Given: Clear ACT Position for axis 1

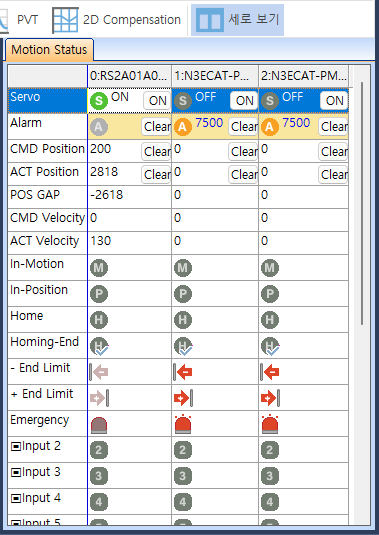Looking at the screenshot, I should pos(243,175).
